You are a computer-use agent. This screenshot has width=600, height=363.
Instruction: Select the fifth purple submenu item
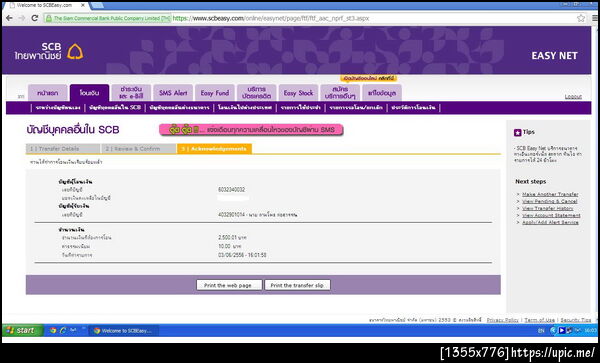click(300, 108)
